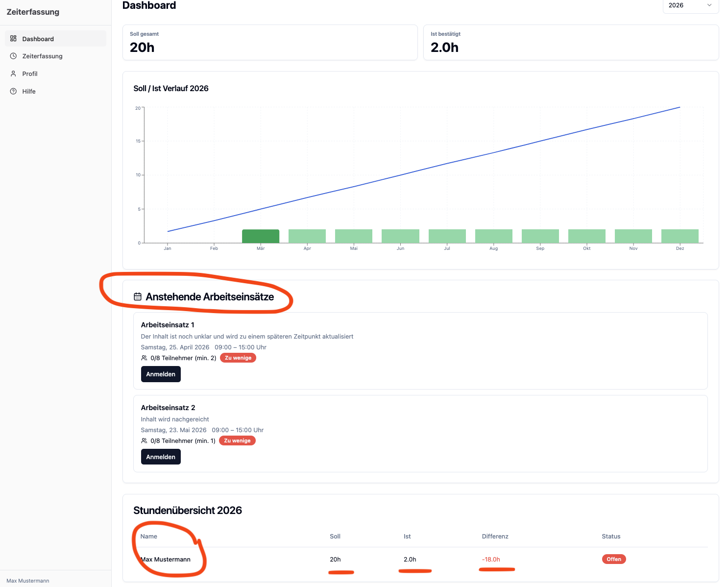
Task: Click the chevron arrow of year selector
Action: pyautogui.click(x=709, y=5)
